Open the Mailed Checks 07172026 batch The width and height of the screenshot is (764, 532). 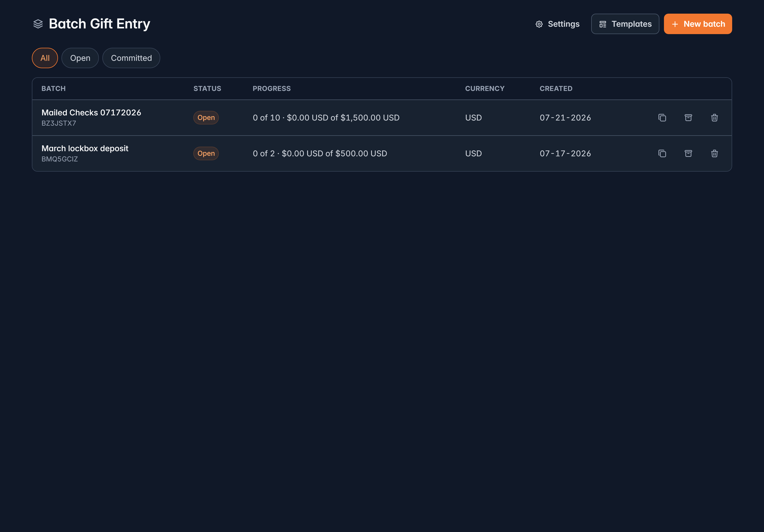click(x=91, y=113)
